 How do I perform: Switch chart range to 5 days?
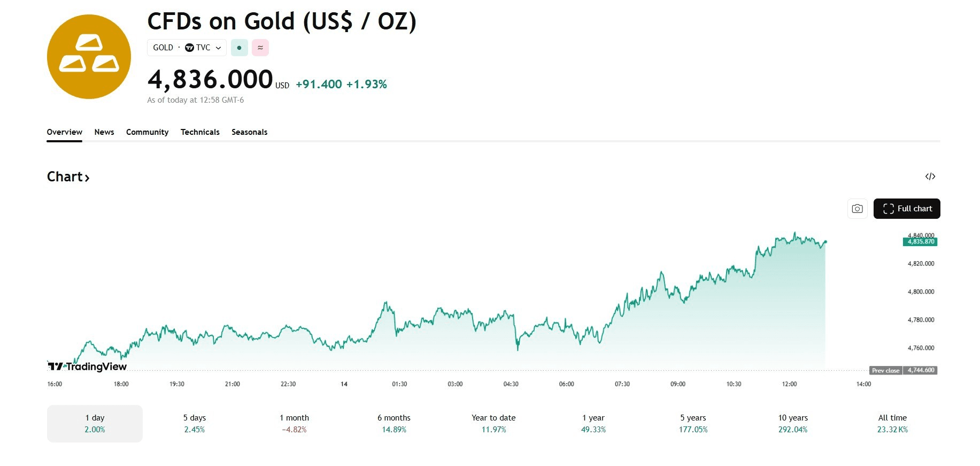(x=195, y=423)
